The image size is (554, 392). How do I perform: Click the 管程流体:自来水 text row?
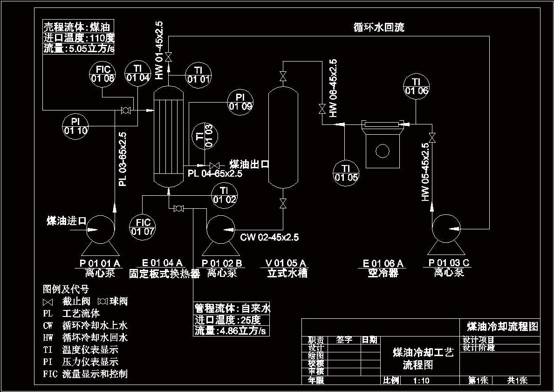click(232, 309)
